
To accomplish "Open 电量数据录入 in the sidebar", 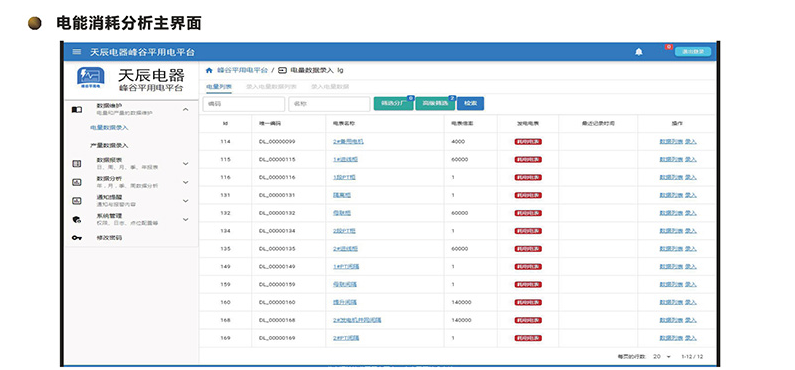I will tap(109, 128).
